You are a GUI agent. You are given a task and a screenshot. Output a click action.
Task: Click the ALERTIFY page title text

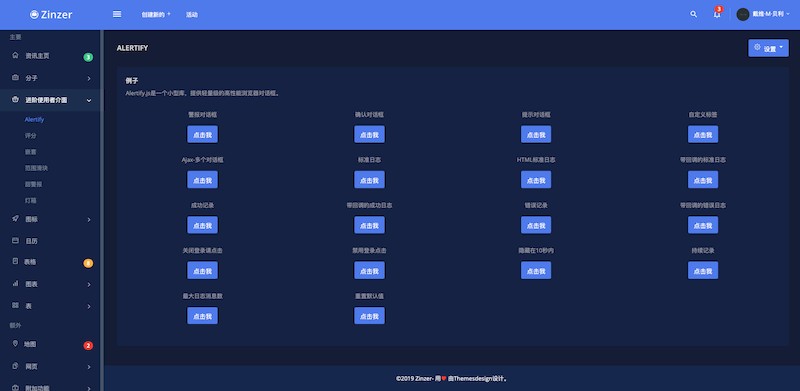(132, 48)
